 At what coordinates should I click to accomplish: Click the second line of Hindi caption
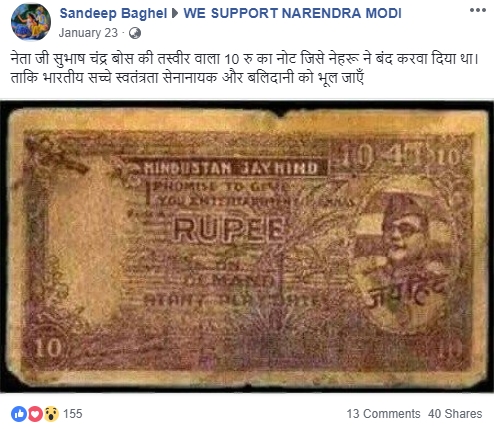coord(187,78)
